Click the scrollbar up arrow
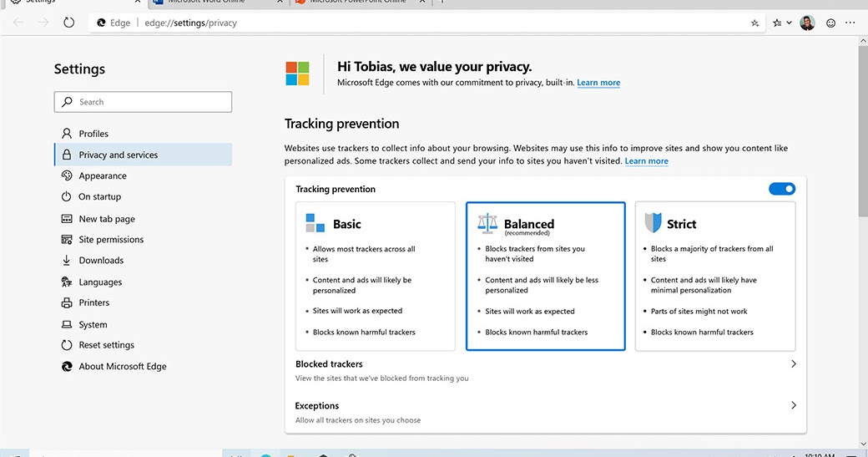868x457 pixels. (863, 41)
